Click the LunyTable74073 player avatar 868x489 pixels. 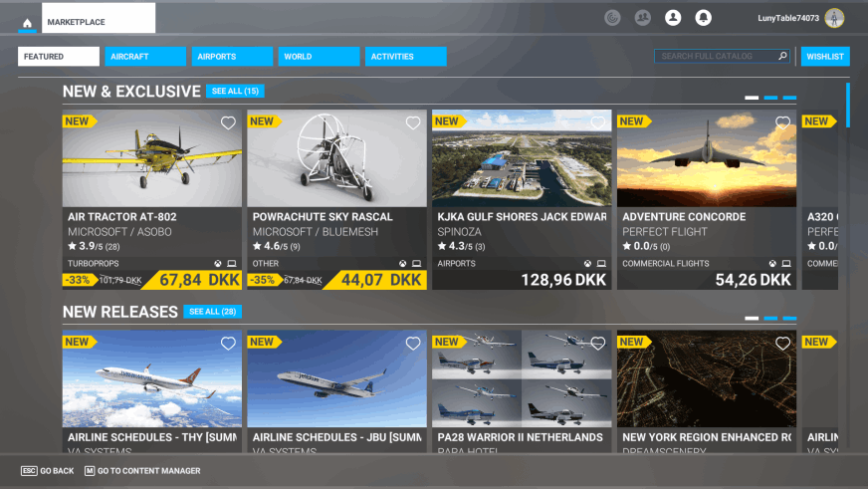pyautogui.click(x=834, y=18)
